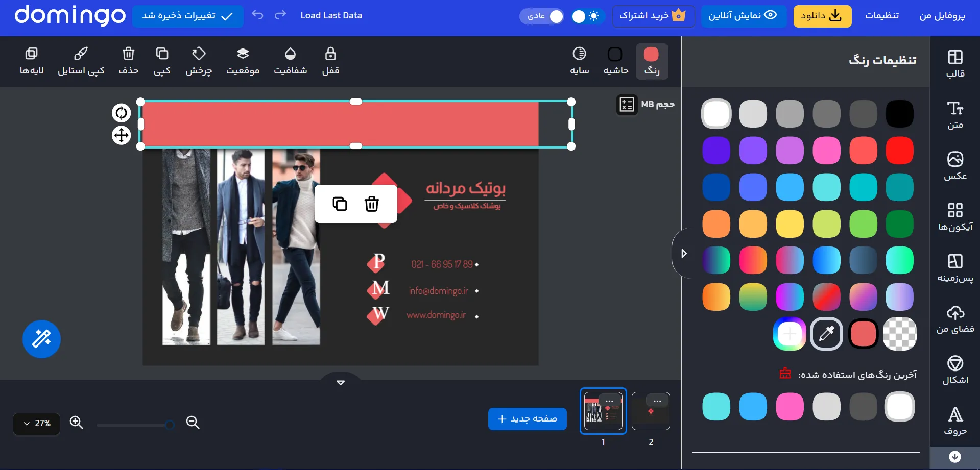Click the file size (حجم MB) calculator icon
The width and height of the screenshot is (980, 470).
[627, 105]
